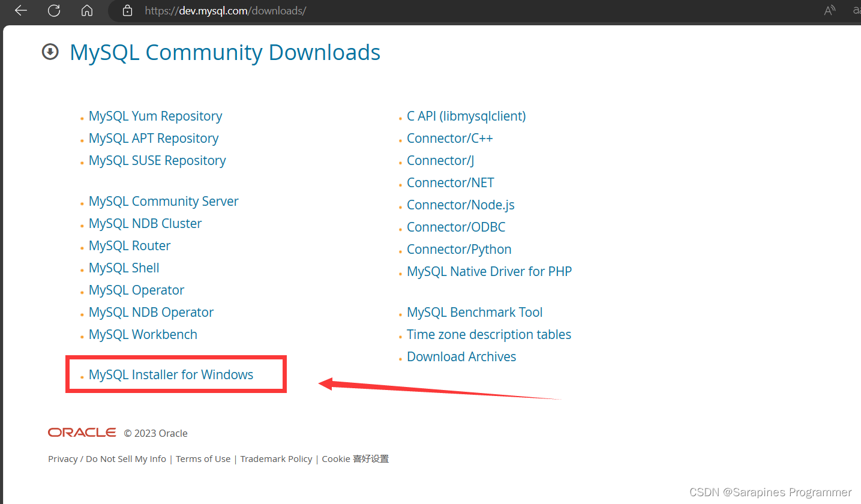Click the download arrow icon beside the page title
This screenshot has width=861, height=504.
click(50, 52)
